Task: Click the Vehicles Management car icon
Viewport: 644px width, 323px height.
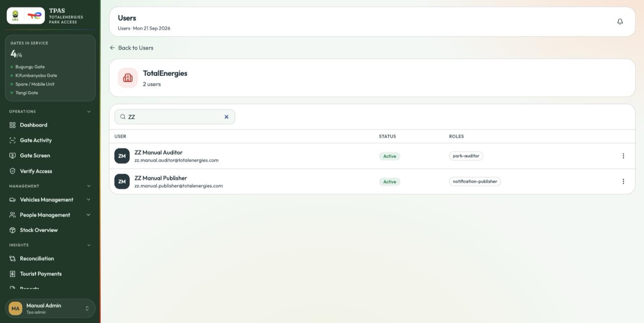Action: [x=13, y=200]
